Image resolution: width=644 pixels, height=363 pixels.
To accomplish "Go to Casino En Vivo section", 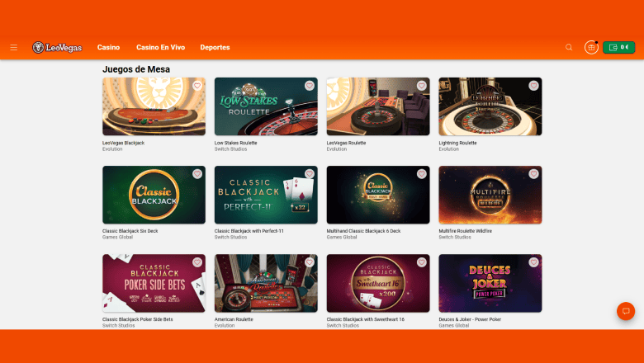I will point(161,48).
